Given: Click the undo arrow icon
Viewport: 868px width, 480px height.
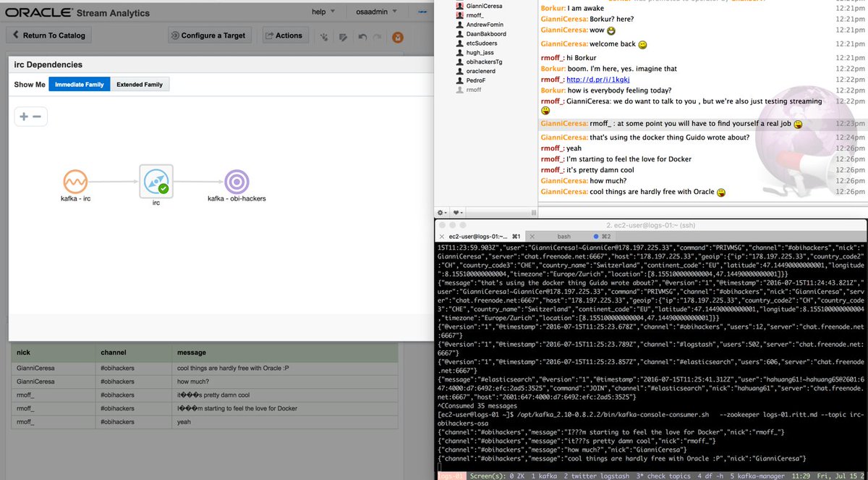Looking at the screenshot, I should coord(362,36).
